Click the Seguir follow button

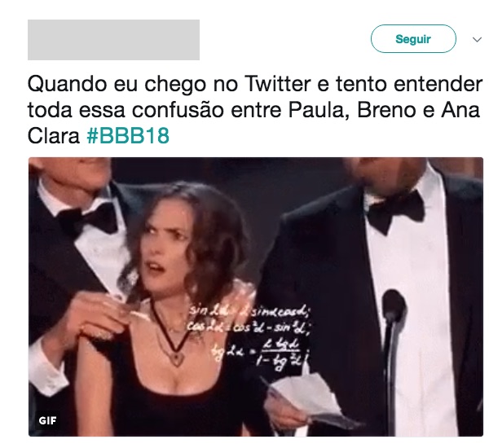413,38
